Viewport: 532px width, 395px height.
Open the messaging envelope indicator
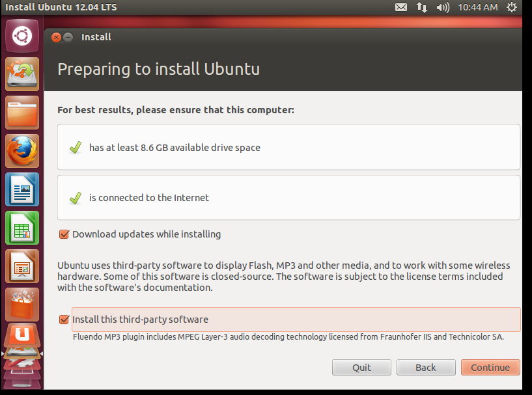(401, 7)
